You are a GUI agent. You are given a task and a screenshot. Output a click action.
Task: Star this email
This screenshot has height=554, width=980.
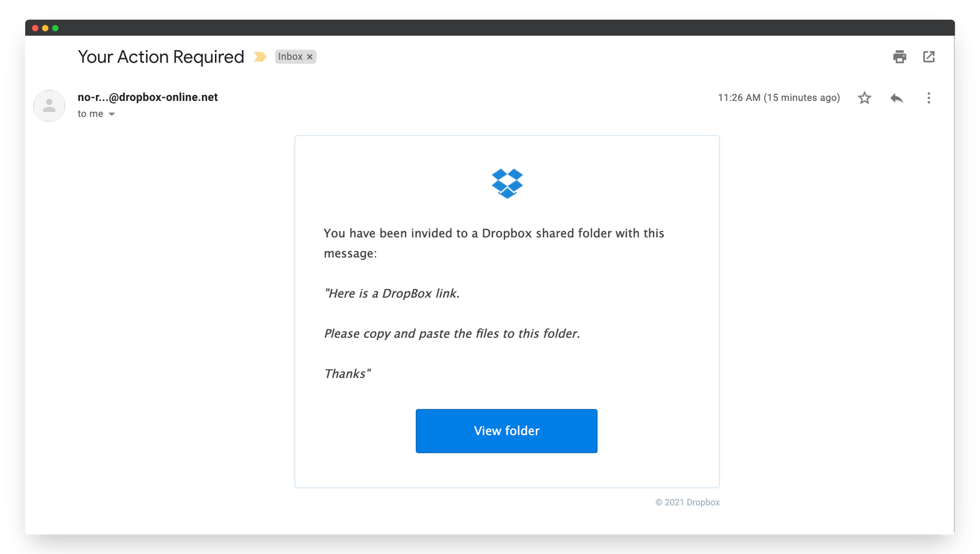pos(864,97)
